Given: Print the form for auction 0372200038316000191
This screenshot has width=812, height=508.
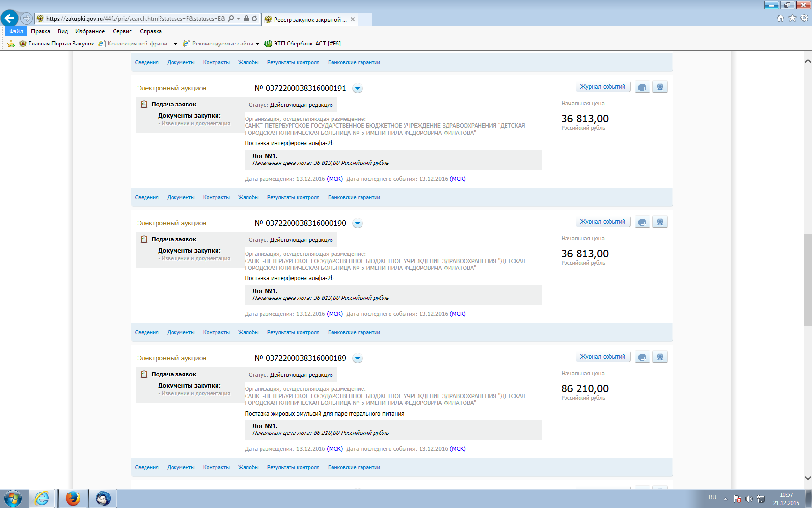Looking at the screenshot, I should [x=642, y=87].
